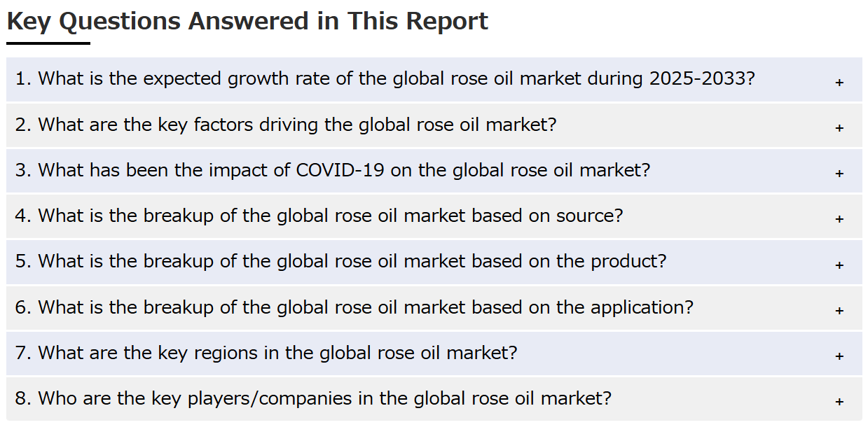Open question 6 breakup based on the application
This screenshot has height=427, width=868.
[x=354, y=307]
